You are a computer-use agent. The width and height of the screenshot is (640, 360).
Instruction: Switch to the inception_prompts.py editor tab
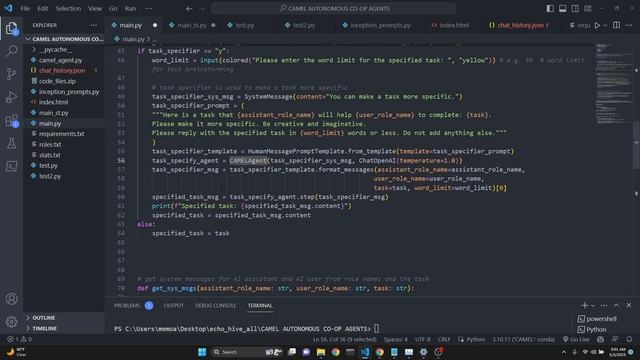click(380, 25)
